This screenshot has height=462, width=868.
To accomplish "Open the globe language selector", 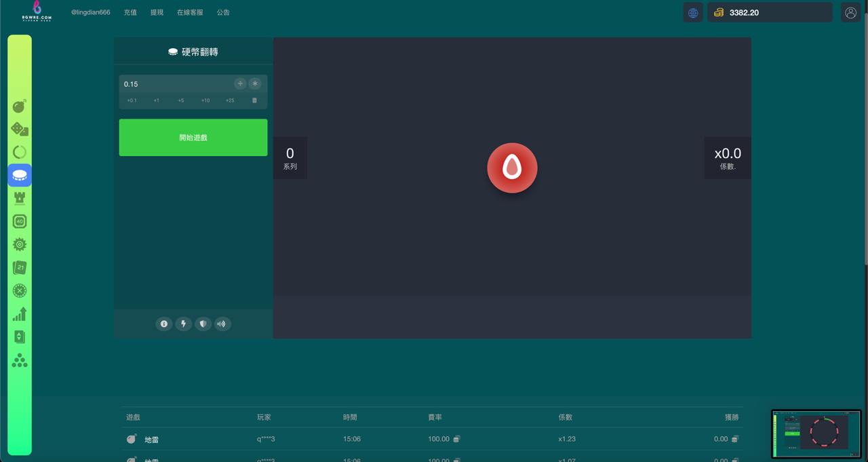I will pyautogui.click(x=692, y=12).
